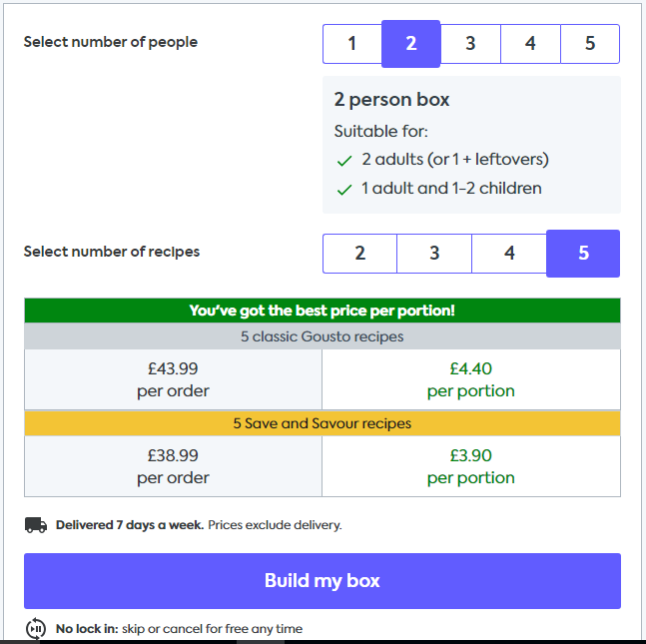Screen dimensions: 646x644
Task: Click the best price per portion banner
Action: click(323, 311)
